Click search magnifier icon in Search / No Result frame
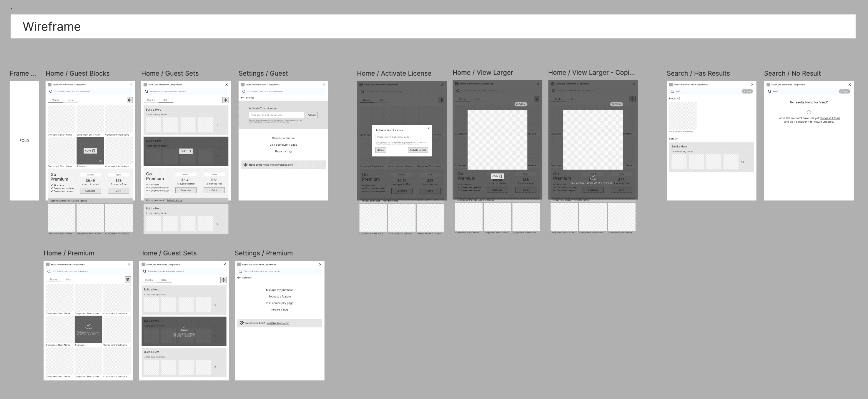868x399 pixels. (x=769, y=91)
